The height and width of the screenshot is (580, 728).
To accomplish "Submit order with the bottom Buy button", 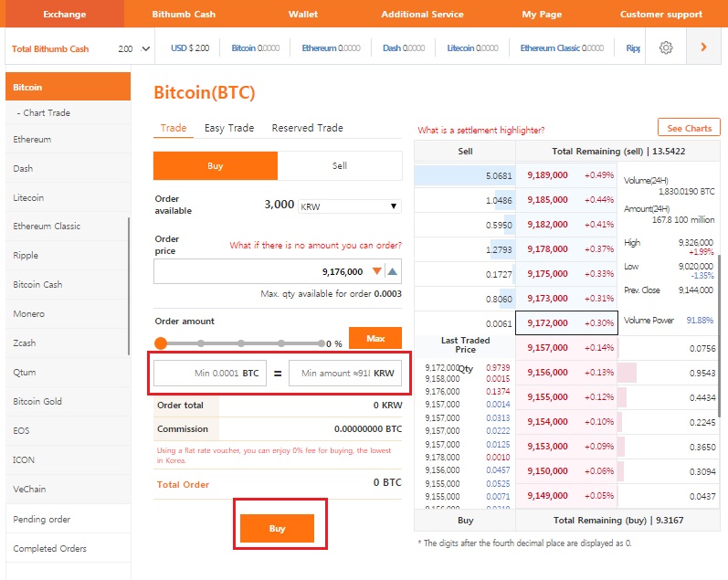I will click(x=277, y=528).
